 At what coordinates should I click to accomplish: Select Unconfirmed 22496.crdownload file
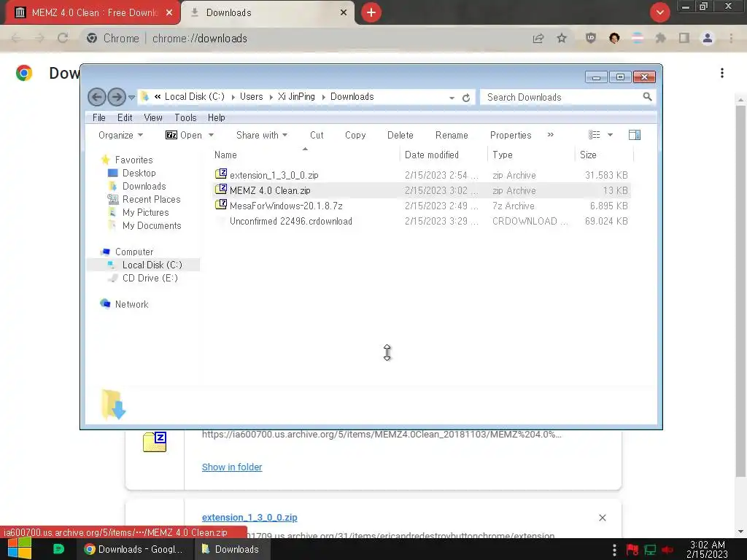click(x=290, y=221)
